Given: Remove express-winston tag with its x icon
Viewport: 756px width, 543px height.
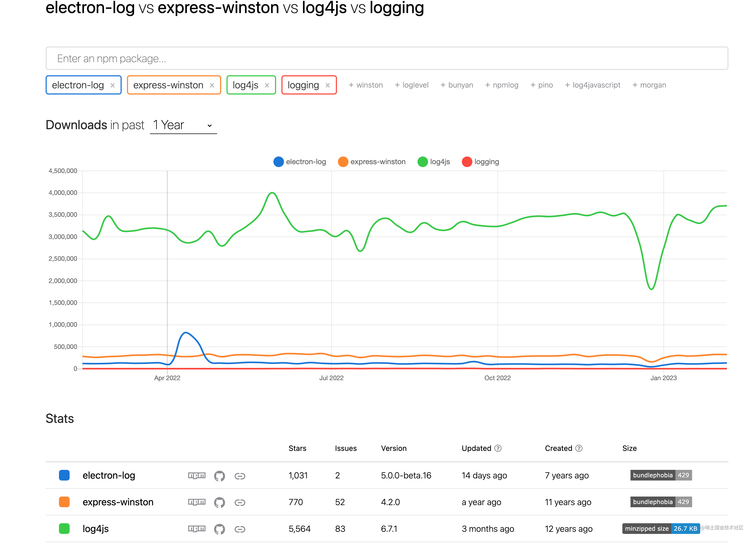Looking at the screenshot, I should pyautogui.click(x=212, y=85).
